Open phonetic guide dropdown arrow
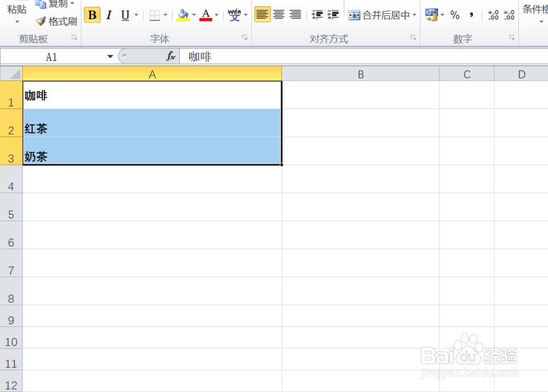The height and width of the screenshot is (392, 548). (246, 15)
